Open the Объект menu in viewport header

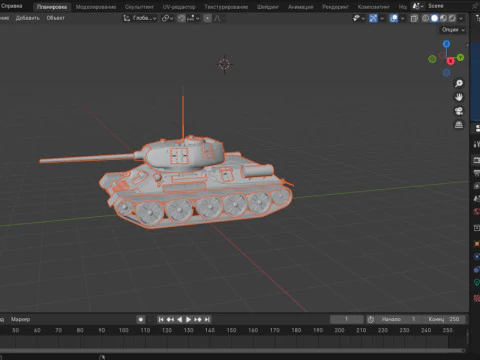coord(55,18)
